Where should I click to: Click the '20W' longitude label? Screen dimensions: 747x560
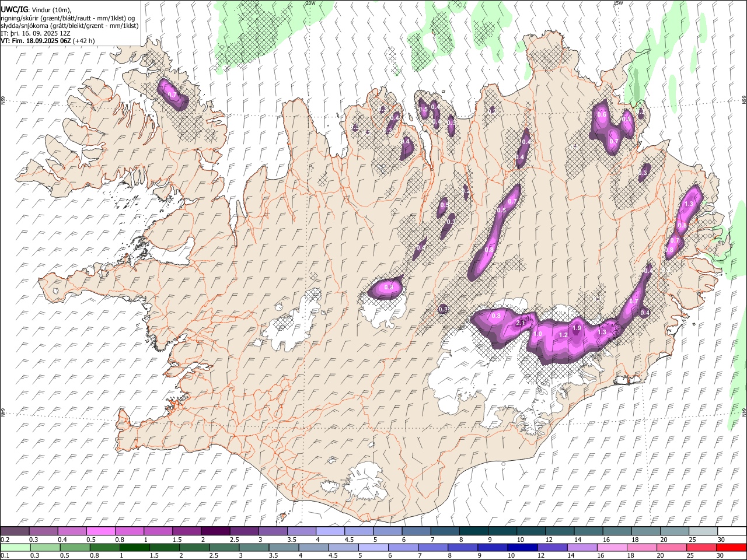click(x=310, y=3)
